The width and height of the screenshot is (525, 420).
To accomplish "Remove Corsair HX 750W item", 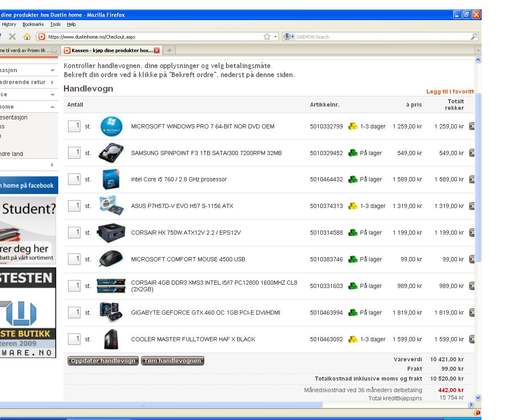I will (472, 233).
